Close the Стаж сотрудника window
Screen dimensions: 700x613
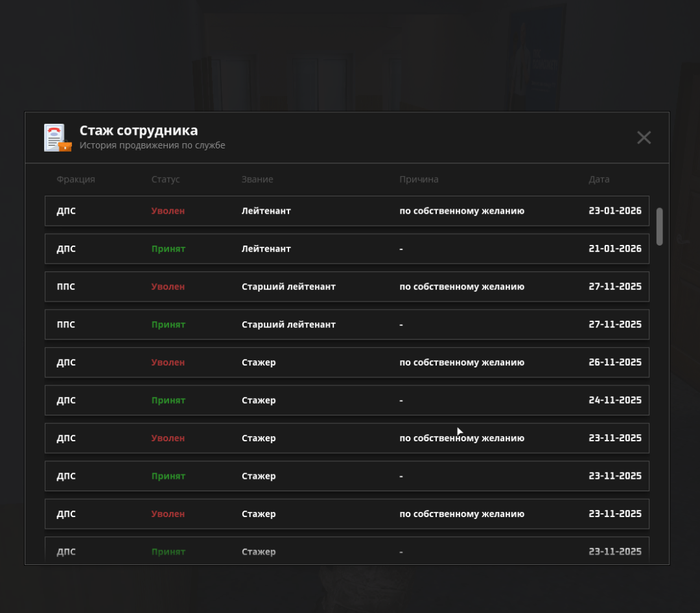point(644,137)
